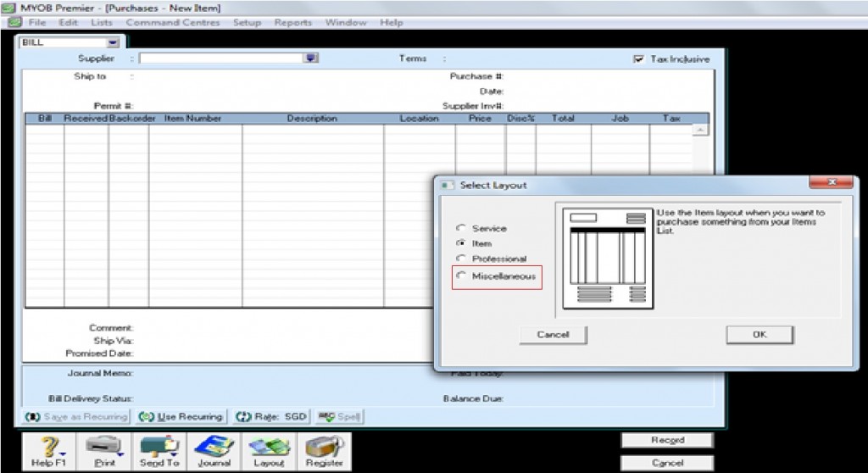The height and width of the screenshot is (473, 868).
Task: Click the Print icon button
Action: 104,452
